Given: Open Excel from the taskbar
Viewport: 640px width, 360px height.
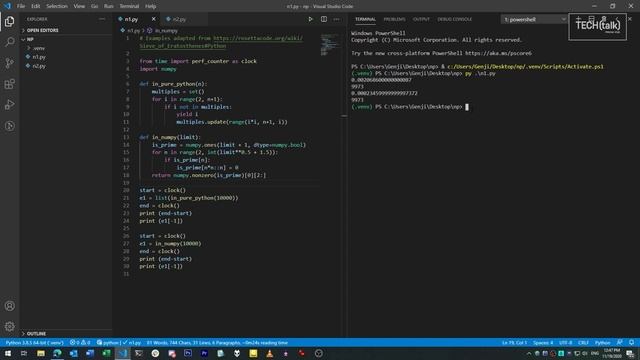Looking at the screenshot, I should pyautogui.click(x=106, y=353).
